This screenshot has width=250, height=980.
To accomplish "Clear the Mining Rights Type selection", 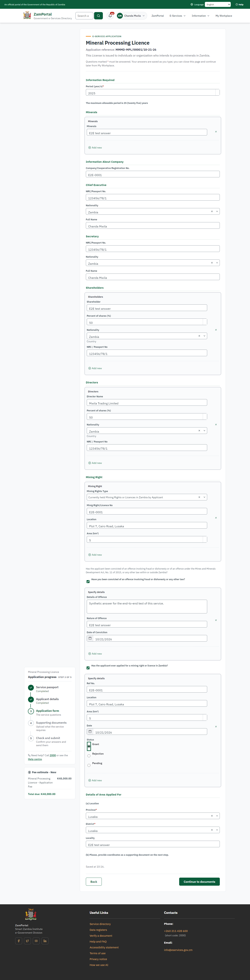I will (x=199, y=497).
